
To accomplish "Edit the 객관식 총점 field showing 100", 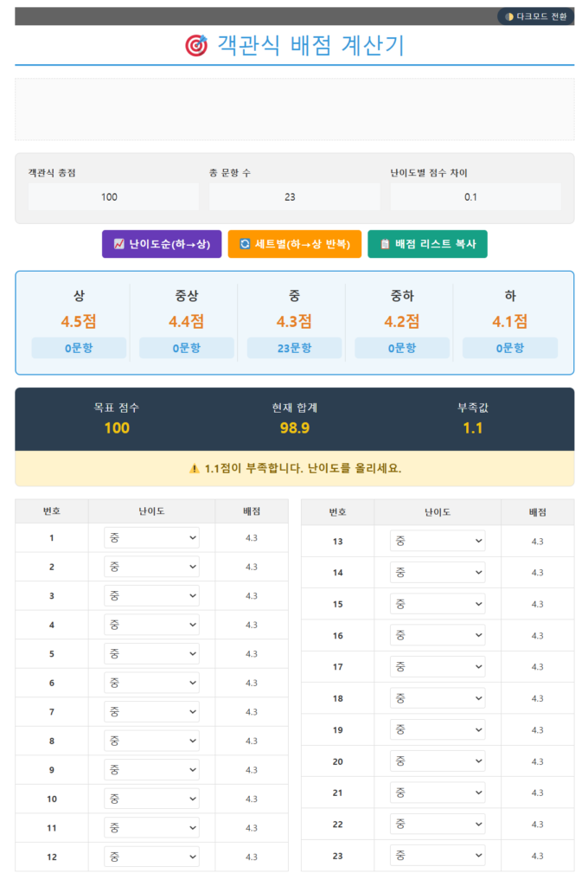I will click(x=113, y=196).
